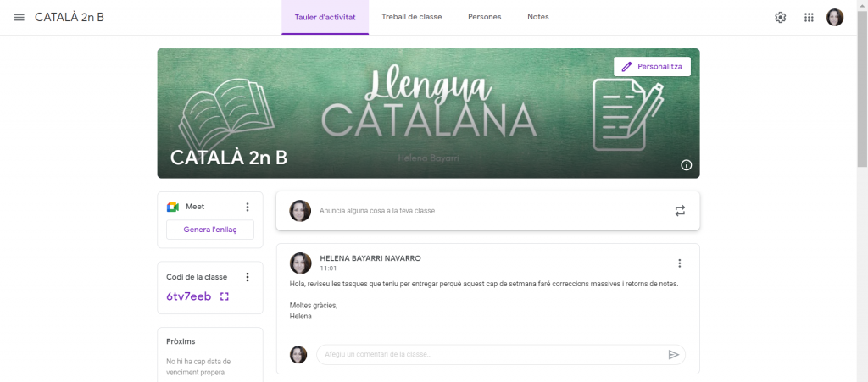Open class code options menu
868x382 pixels.
(248, 277)
